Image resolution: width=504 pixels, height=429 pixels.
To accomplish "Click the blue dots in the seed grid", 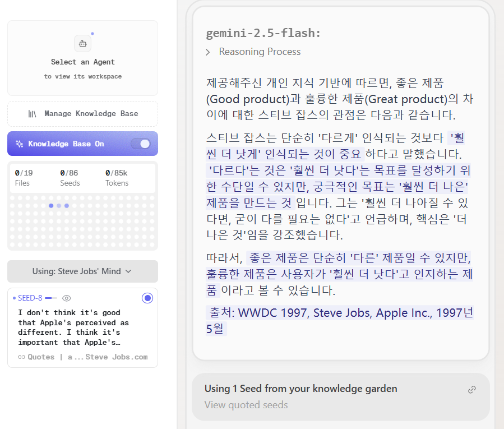I will [x=59, y=206].
